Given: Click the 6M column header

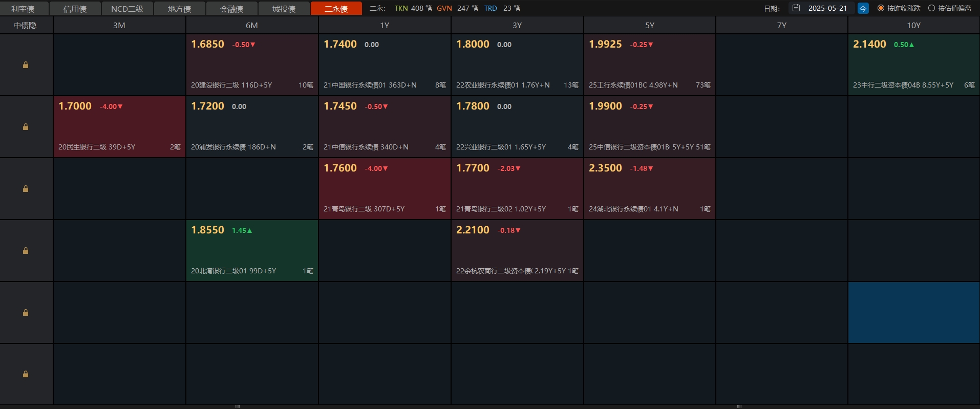Looking at the screenshot, I should point(252,25).
